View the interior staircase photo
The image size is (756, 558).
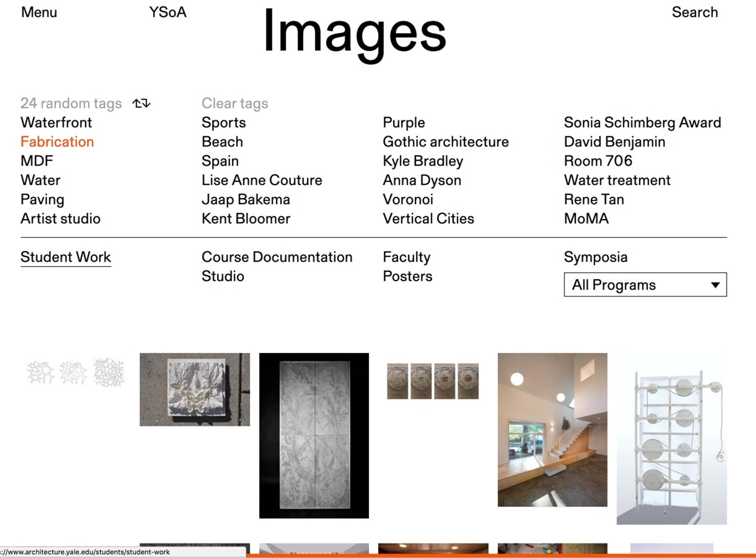552,429
